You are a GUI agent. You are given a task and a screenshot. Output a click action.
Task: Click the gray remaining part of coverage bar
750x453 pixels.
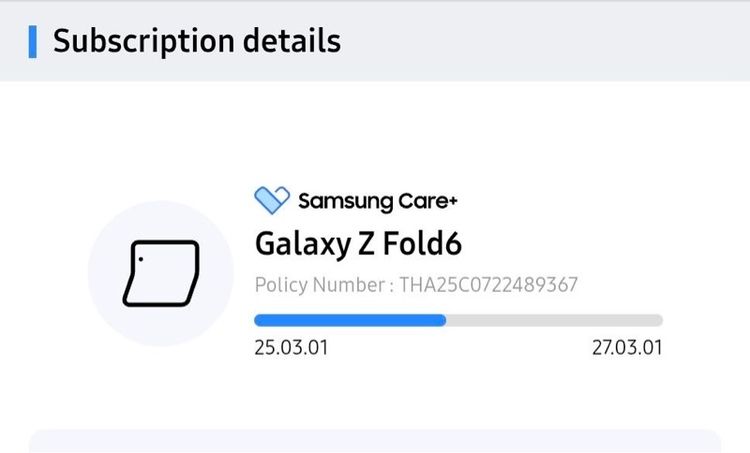point(554,320)
